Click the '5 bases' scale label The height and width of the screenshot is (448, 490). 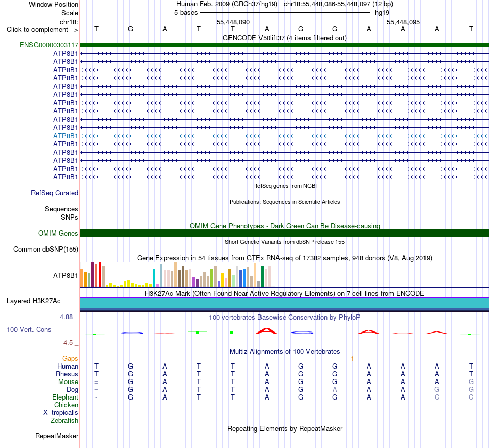186,13
